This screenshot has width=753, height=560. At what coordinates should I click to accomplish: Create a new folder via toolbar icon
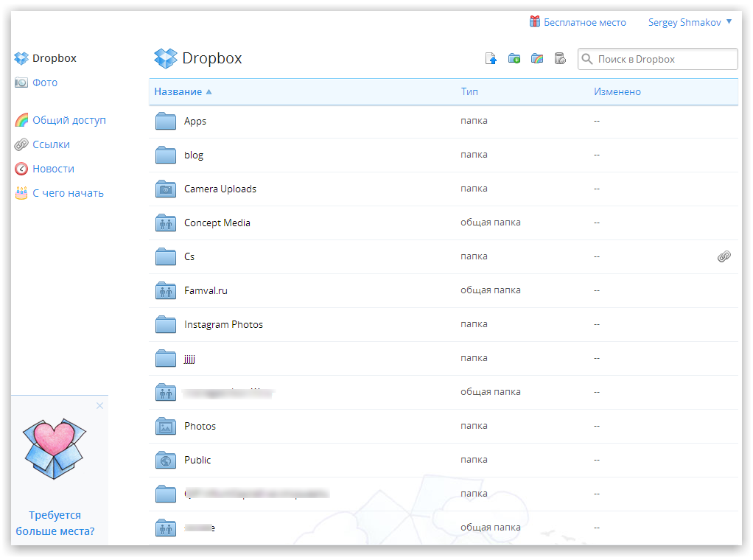click(514, 59)
